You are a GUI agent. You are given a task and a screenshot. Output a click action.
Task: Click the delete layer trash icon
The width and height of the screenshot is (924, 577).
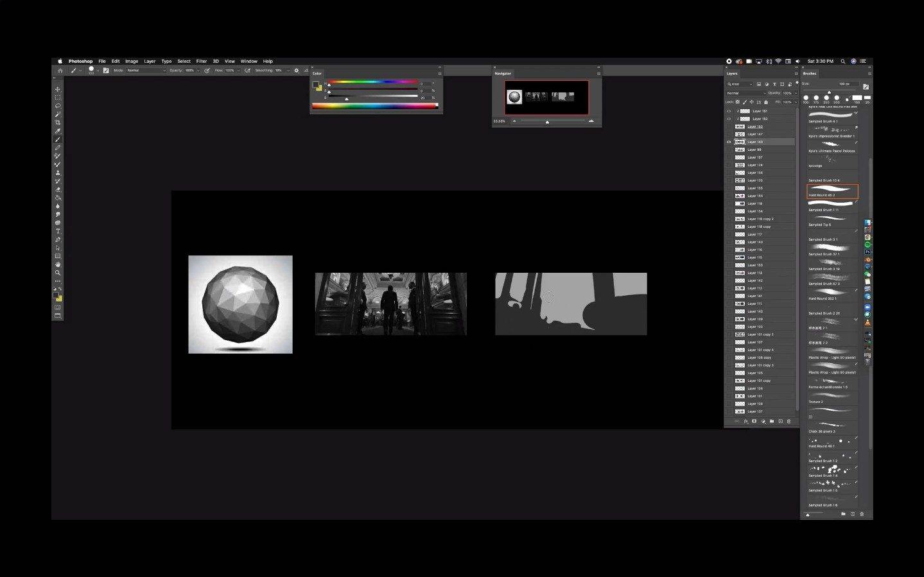pos(789,422)
